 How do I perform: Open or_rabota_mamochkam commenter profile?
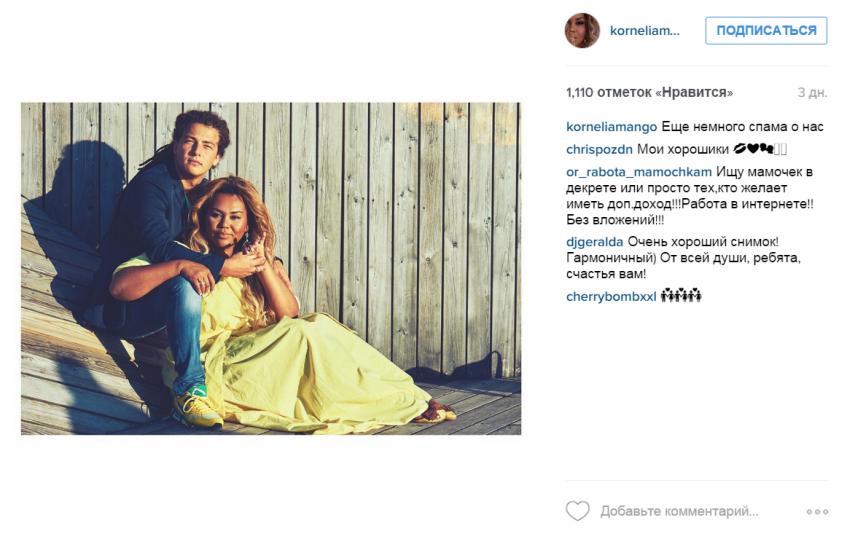(x=639, y=172)
